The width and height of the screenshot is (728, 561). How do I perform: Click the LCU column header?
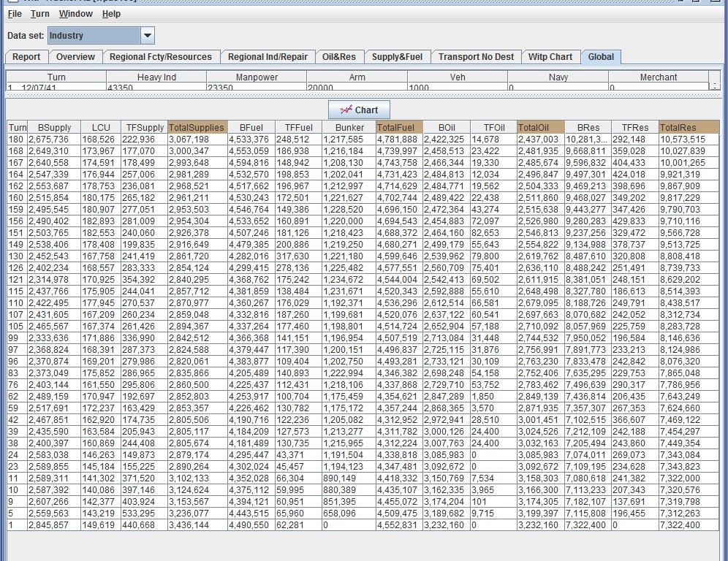(101, 128)
